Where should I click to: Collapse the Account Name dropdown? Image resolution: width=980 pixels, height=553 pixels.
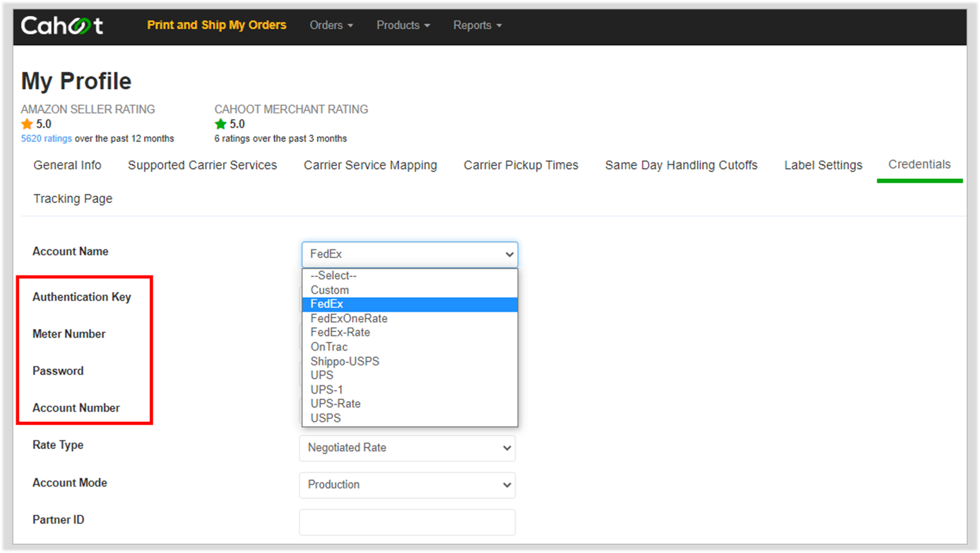[410, 254]
